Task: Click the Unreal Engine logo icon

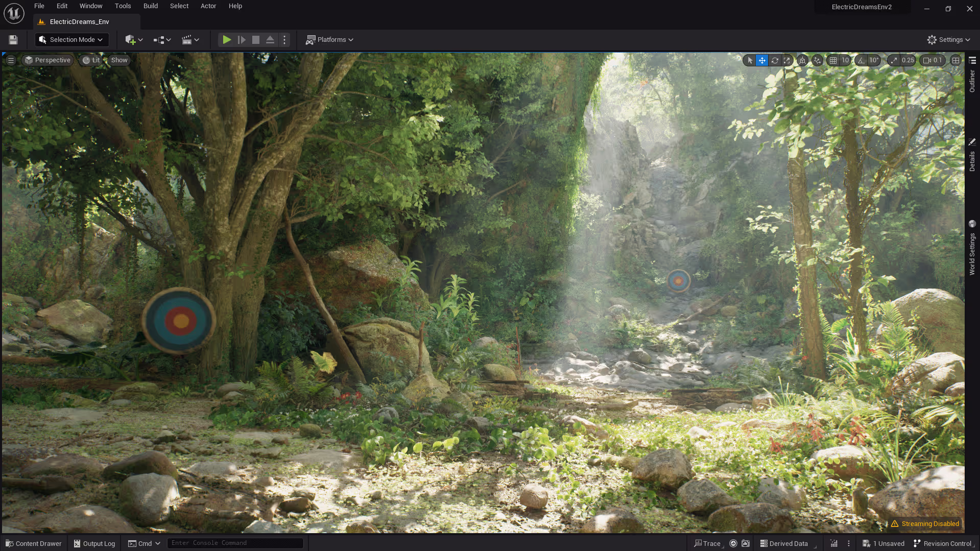Action: [14, 13]
